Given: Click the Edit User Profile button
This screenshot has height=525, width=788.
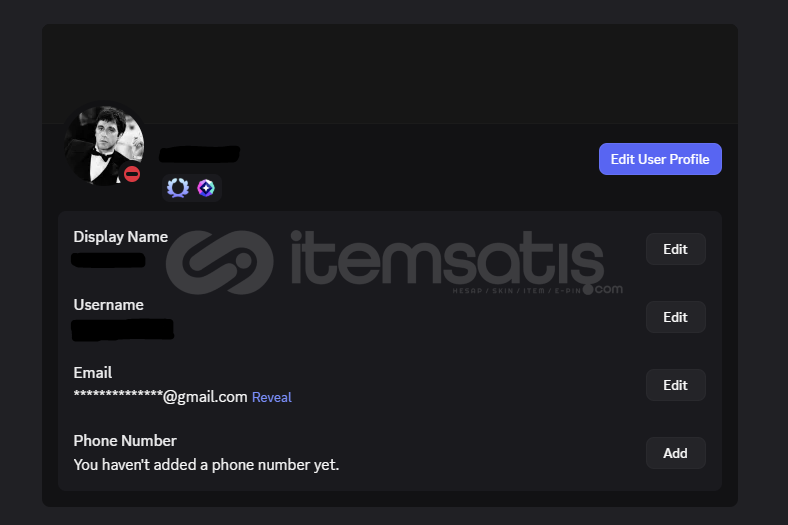Looking at the screenshot, I should 660,159.
